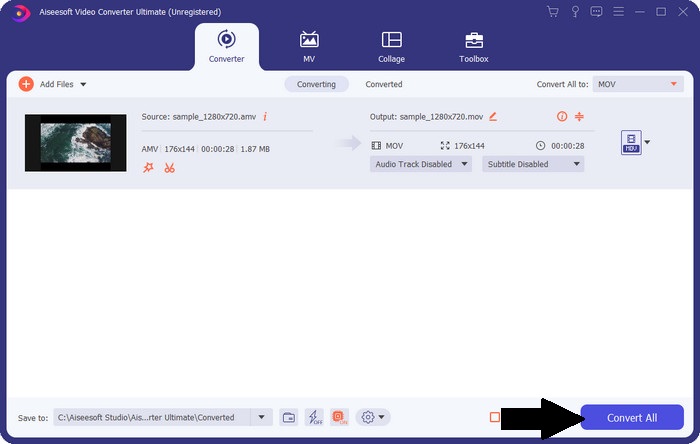
Task: Toggle the flash acceleration OFF button
Action: 314,417
